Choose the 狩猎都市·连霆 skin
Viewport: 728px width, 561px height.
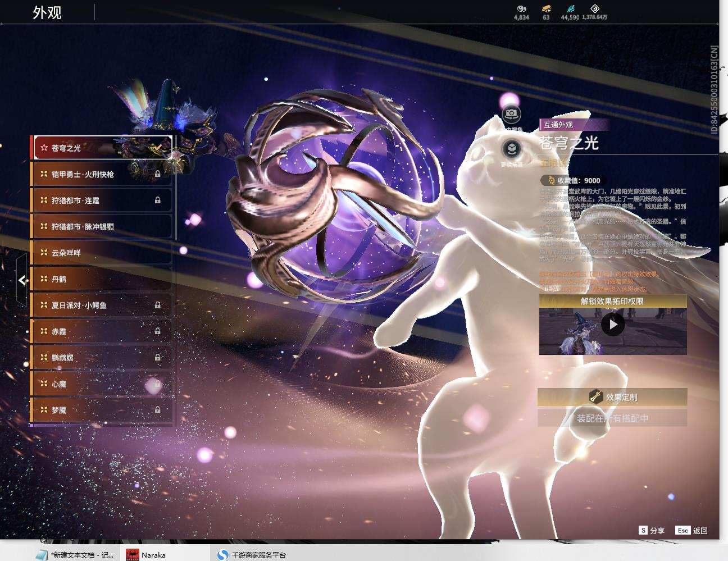click(x=101, y=200)
